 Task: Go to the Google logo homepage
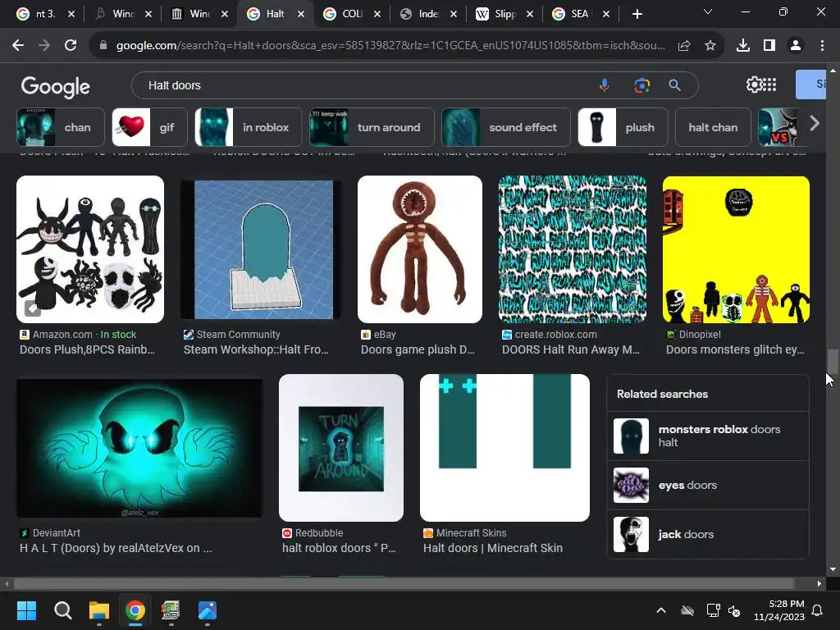[55, 87]
